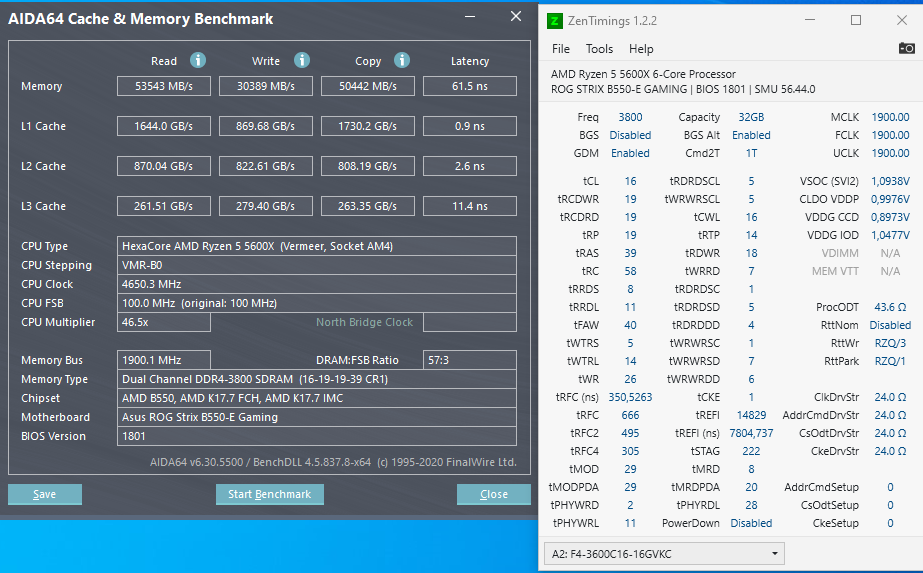
Task: Click L3 Cache Read value 261.51 GB/s
Action: (x=164, y=206)
